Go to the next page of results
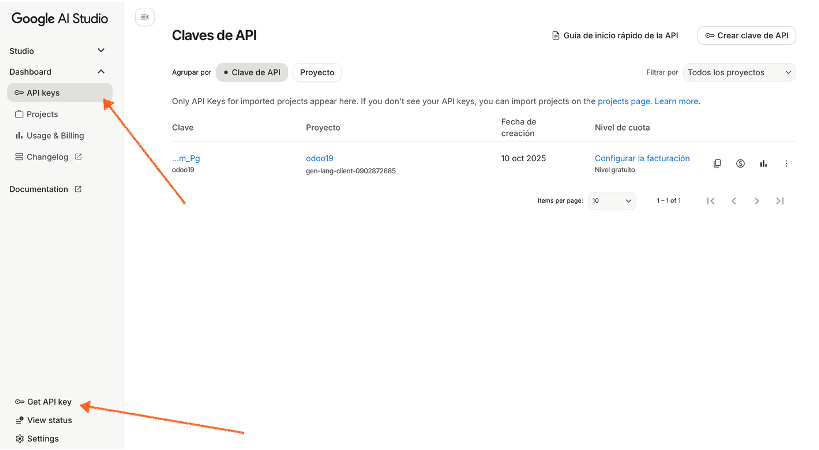This screenshot has height=450, width=819. pyautogui.click(x=756, y=201)
